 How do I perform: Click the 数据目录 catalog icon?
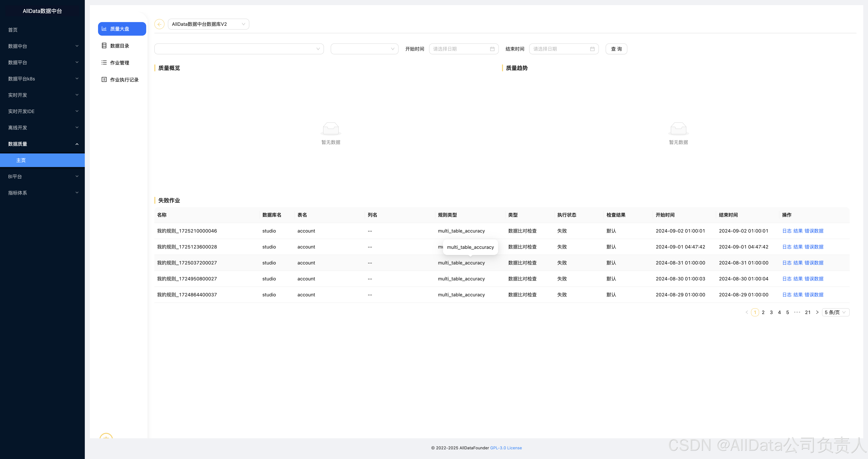click(104, 45)
